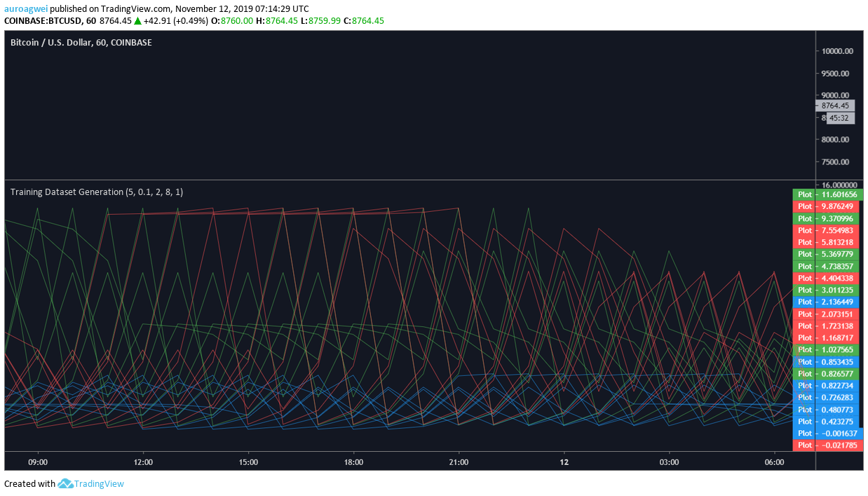Select the green Plot label 9.370996
The image size is (868, 496).
click(825, 218)
